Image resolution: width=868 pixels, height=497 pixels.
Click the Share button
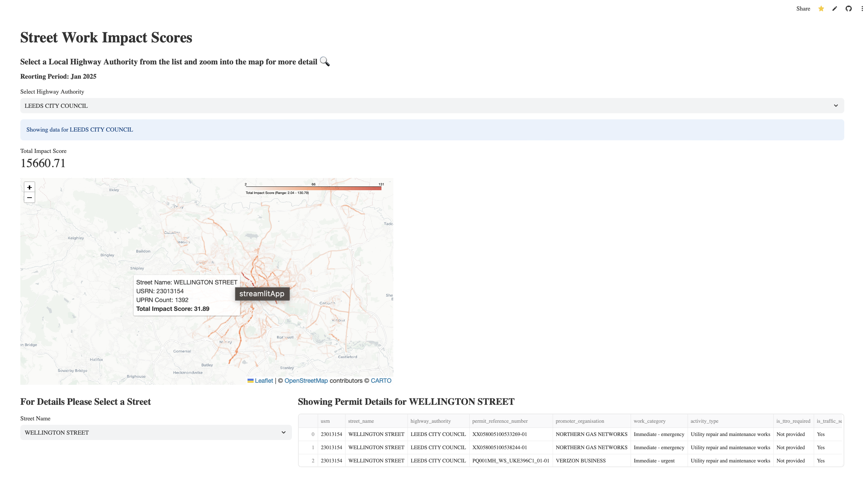803,9
